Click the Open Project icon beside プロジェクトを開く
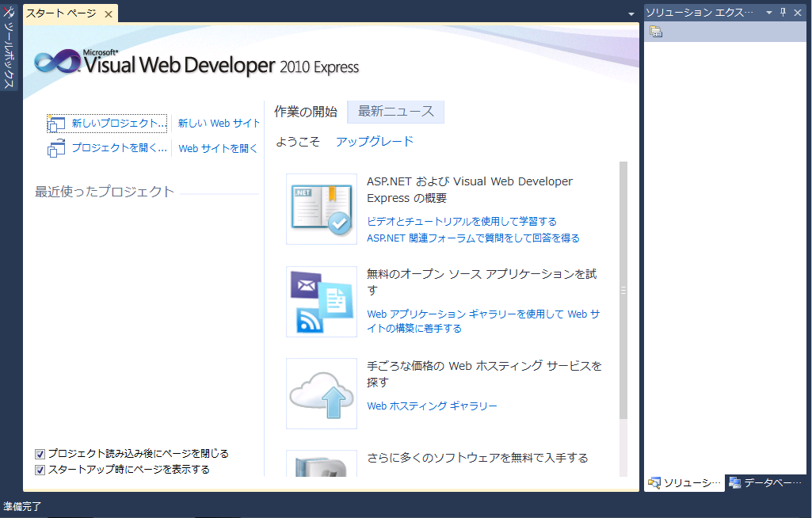The height and width of the screenshot is (518, 812). coord(56,149)
